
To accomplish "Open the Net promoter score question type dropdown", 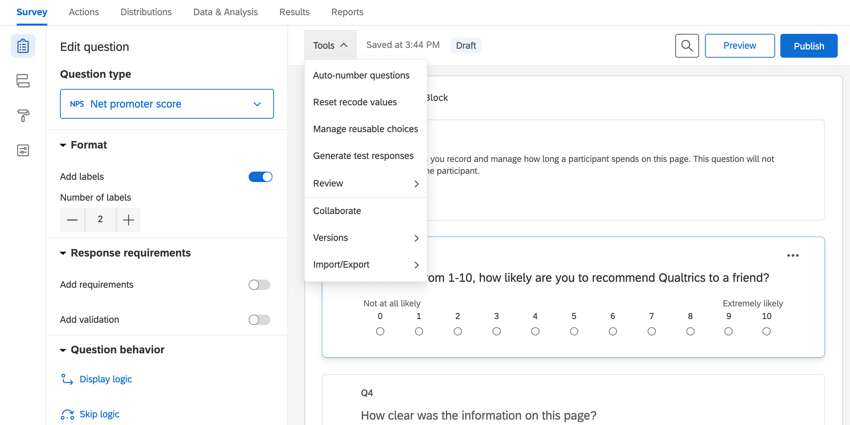I will point(167,104).
